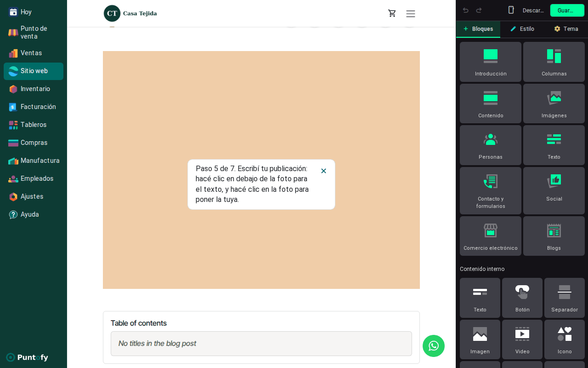Open the WhatsApp chat bubble

coord(434,346)
